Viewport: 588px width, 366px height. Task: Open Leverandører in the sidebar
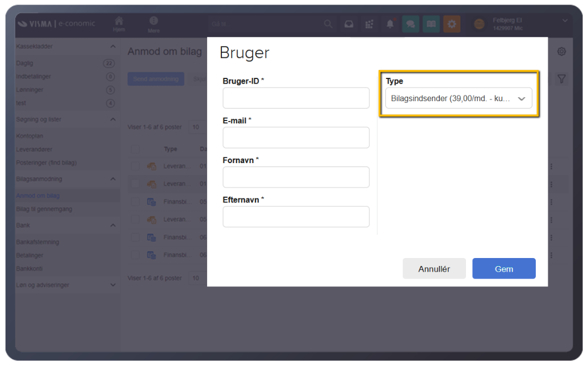(34, 149)
